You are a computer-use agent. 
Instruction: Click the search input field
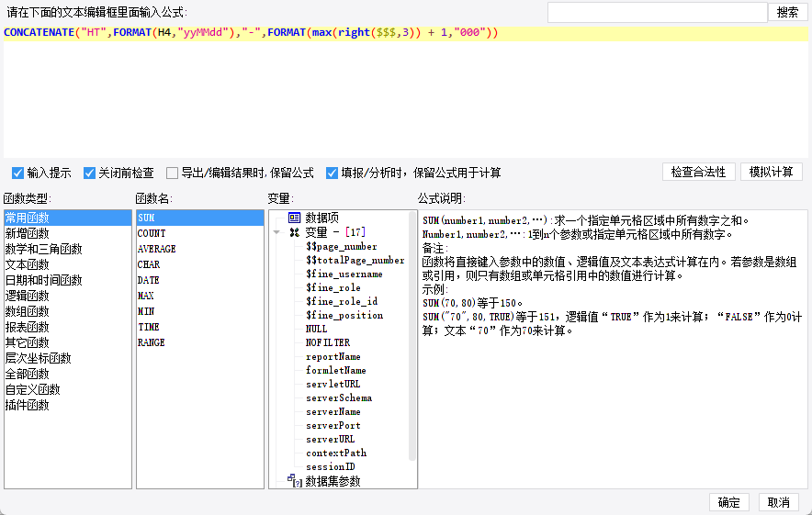click(x=657, y=13)
